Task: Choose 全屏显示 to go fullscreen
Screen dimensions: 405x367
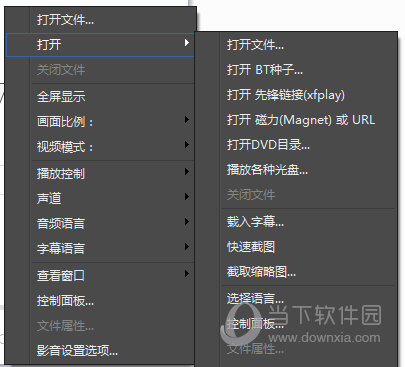Action: click(100, 97)
